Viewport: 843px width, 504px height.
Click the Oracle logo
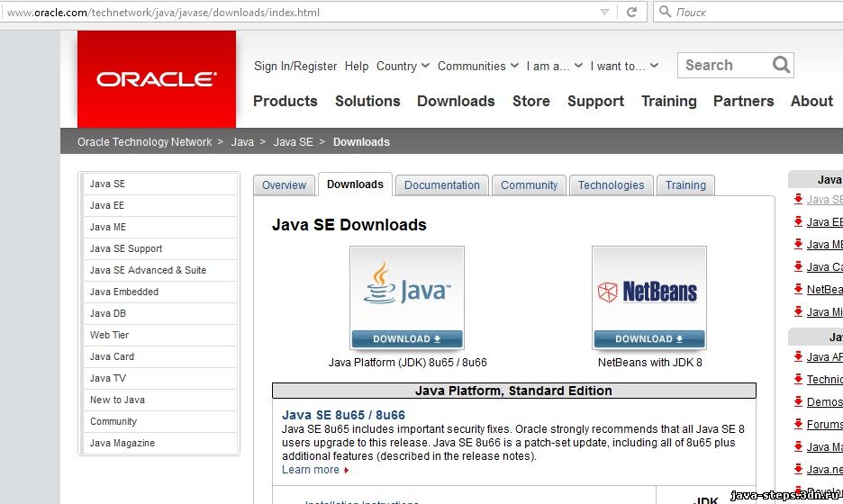pyautogui.click(x=157, y=79)
